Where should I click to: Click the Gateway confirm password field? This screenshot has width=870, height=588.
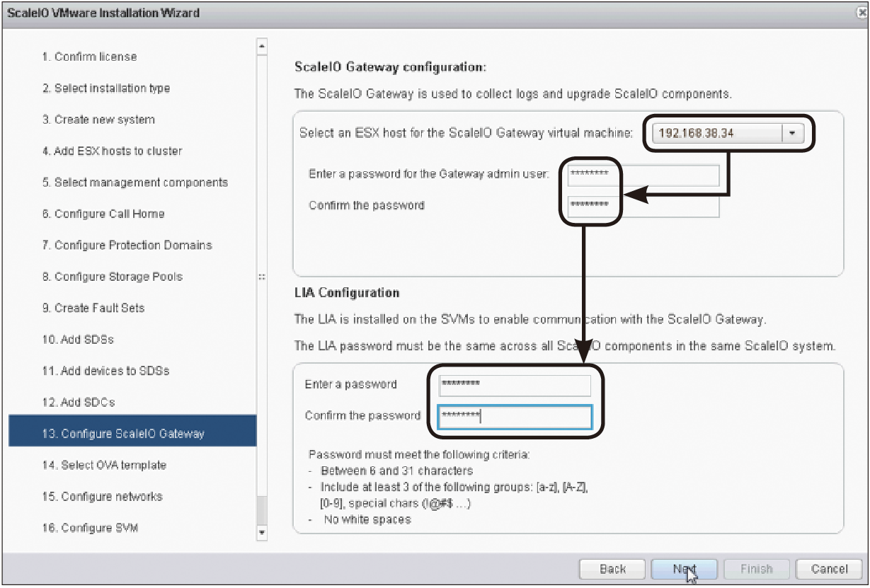pyautogui.click(x=642, y=206)
